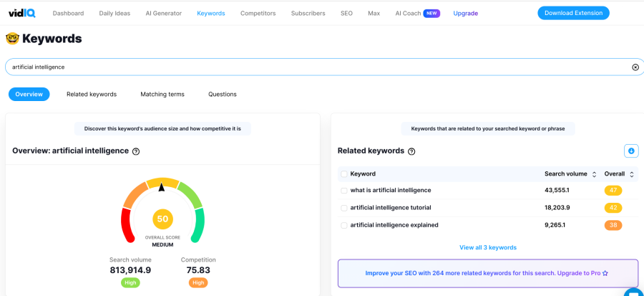Open the Related keywords tab
The width and height of the screenshot is (644, 296).
click(92, 94)
